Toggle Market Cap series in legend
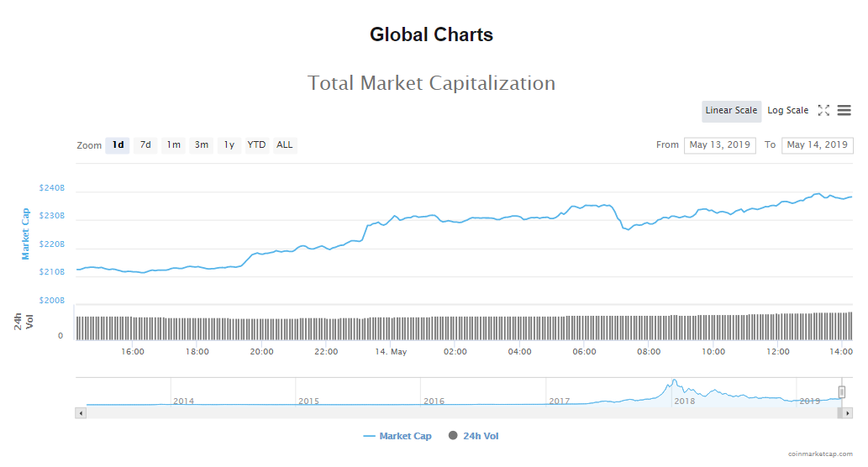Screen dimensions: 868x467 [x=397, y=436]
